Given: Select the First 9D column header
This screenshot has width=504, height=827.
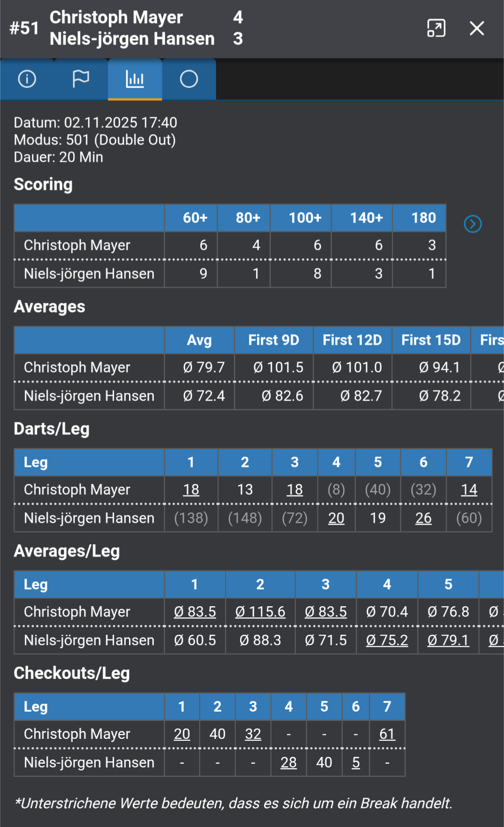Looking at the screenshot, I should tap(273, 340).
